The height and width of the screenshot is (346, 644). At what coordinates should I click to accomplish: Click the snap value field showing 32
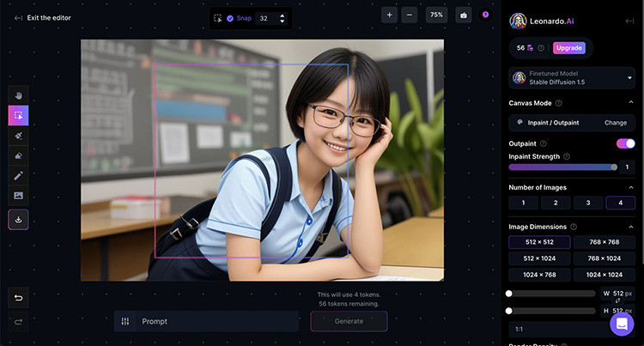click(267, 18)
